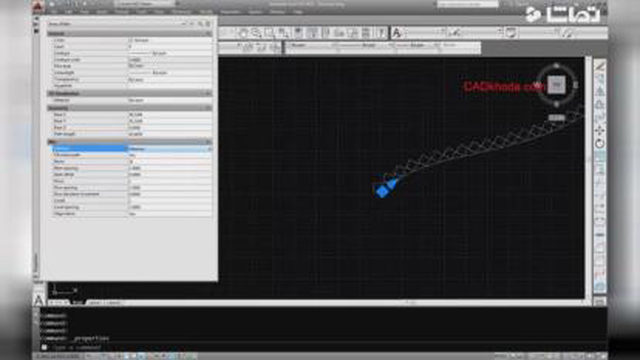Collapse the 3D Visualization section
The height and width of the screenshot is (360, 640).
[x=208, y=93]
